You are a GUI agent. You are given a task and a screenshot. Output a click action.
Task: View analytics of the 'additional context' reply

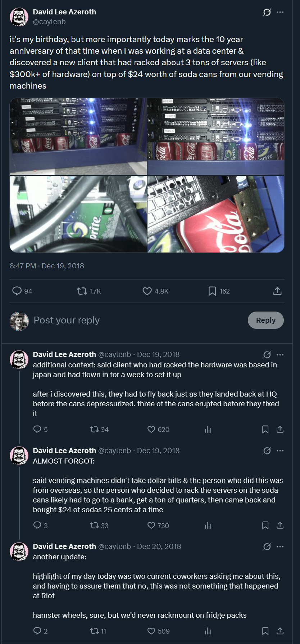point(208,429)
